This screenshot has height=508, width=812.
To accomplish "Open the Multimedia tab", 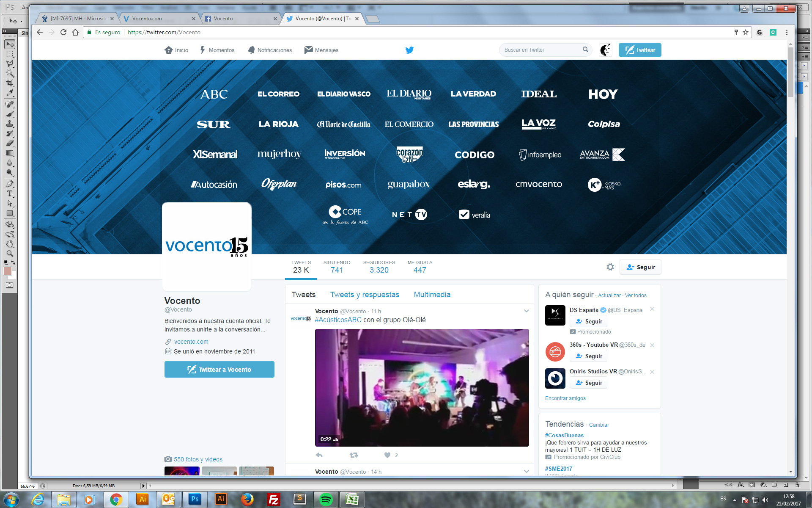I will click(x=432, y=295).
